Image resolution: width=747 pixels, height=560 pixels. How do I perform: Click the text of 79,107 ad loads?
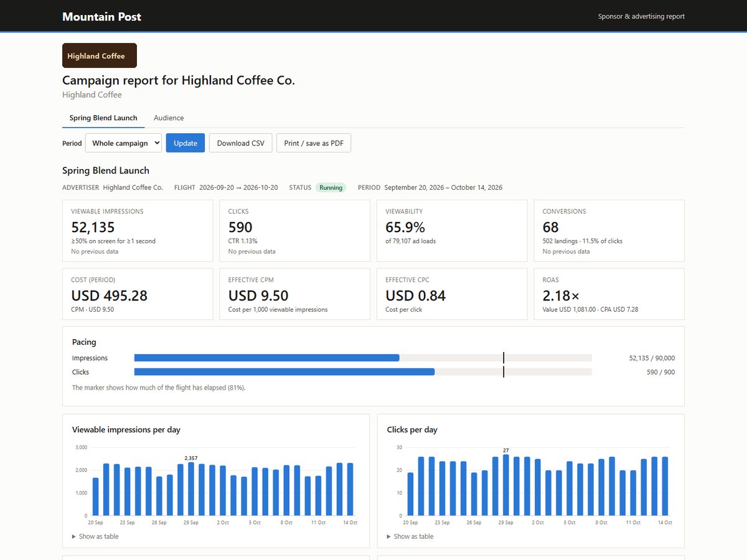coord(410,241)
